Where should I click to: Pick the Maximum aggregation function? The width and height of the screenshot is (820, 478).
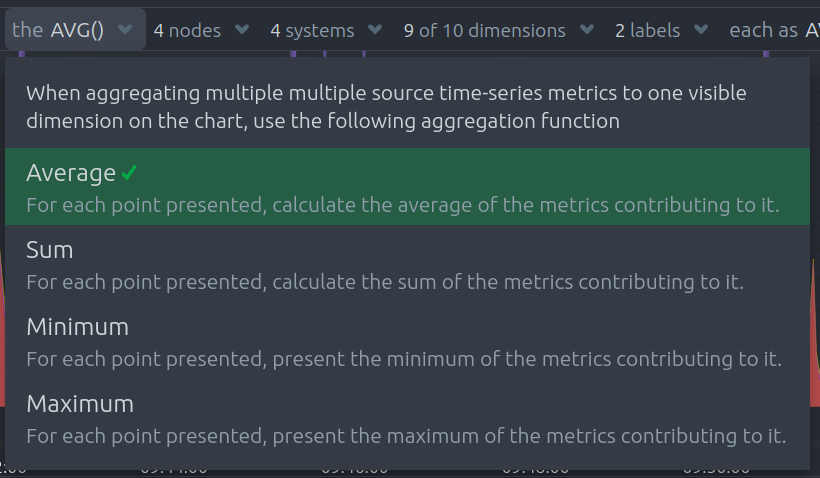(x=407, y=417)
